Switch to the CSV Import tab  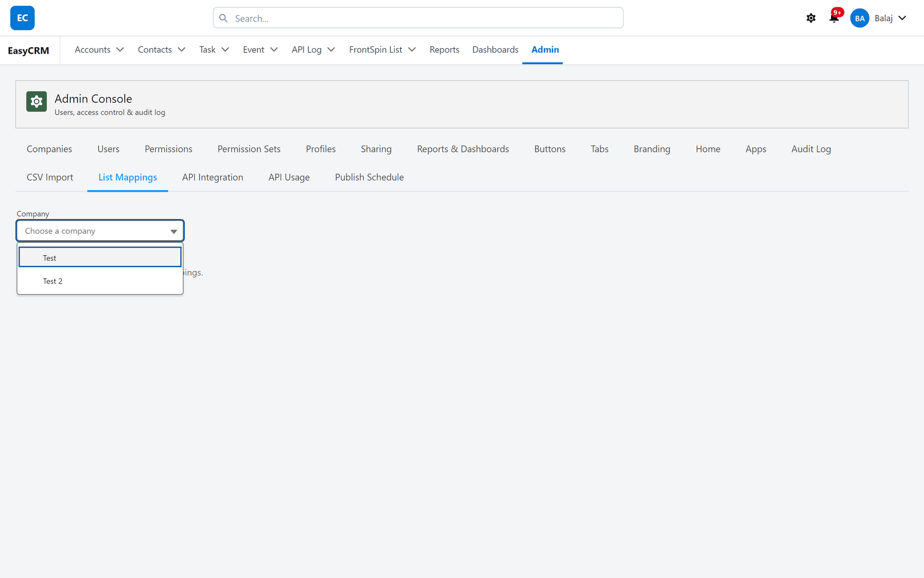[x=50, y=177]
